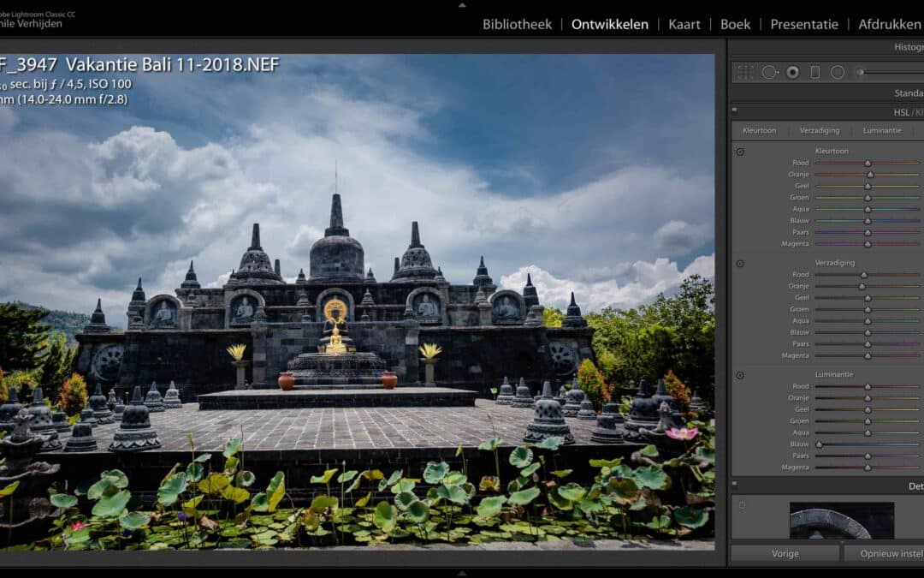This screenshot has width=924, height=578.
Task: Select the Graduated Filter tool
Action: point(814,72)
